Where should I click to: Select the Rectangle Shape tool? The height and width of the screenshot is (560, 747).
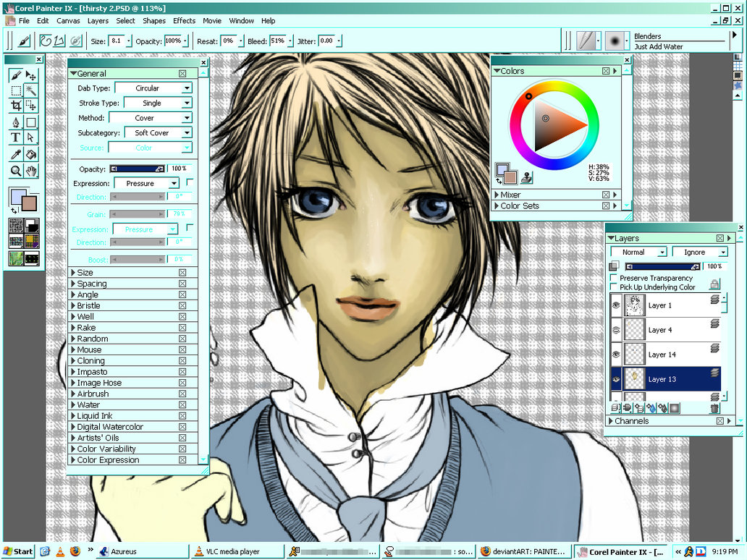(x=31, y=122)
